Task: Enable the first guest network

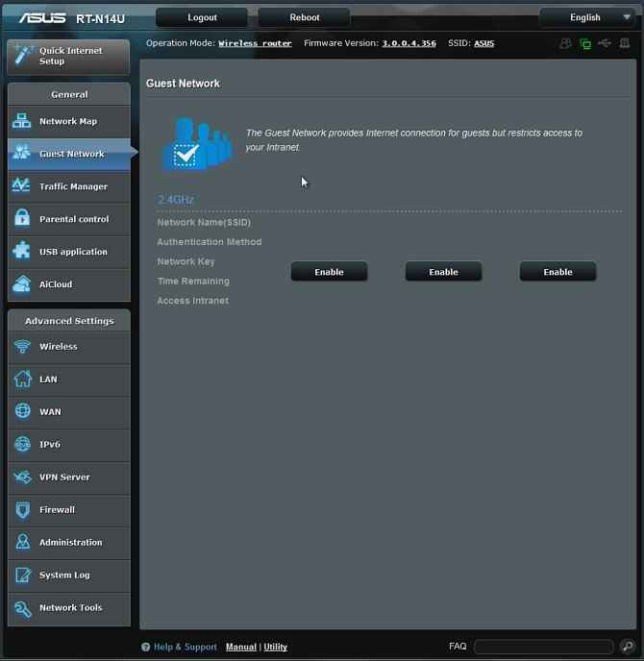Action: [x=329, y=272]
